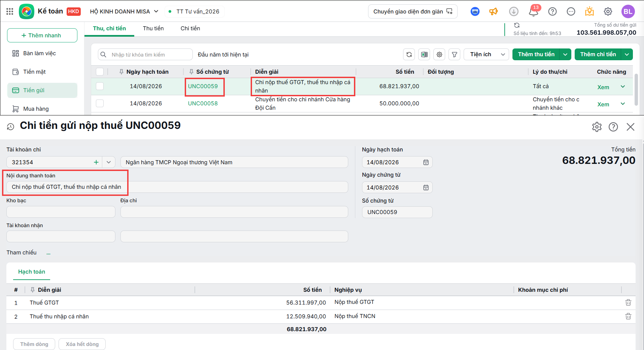Switch to the Thu, chi tiền tab
This screenshot has height=350, width=644.
click(109, 29)
